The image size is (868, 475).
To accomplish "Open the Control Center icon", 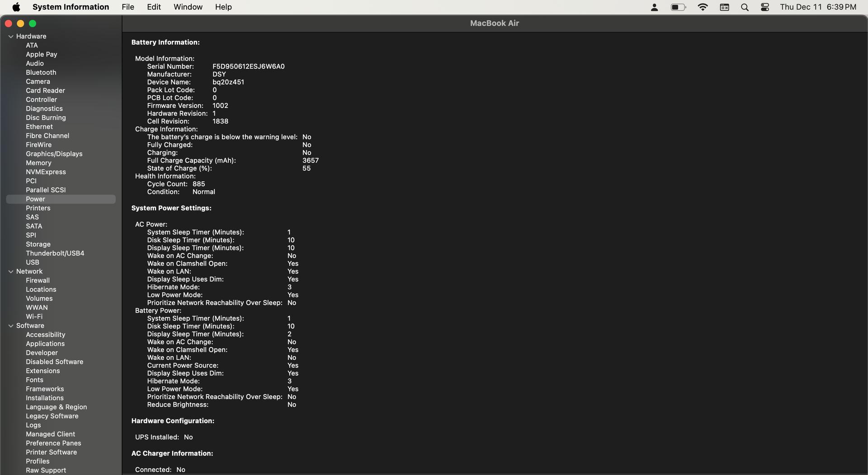I will [x=765, y=7].
